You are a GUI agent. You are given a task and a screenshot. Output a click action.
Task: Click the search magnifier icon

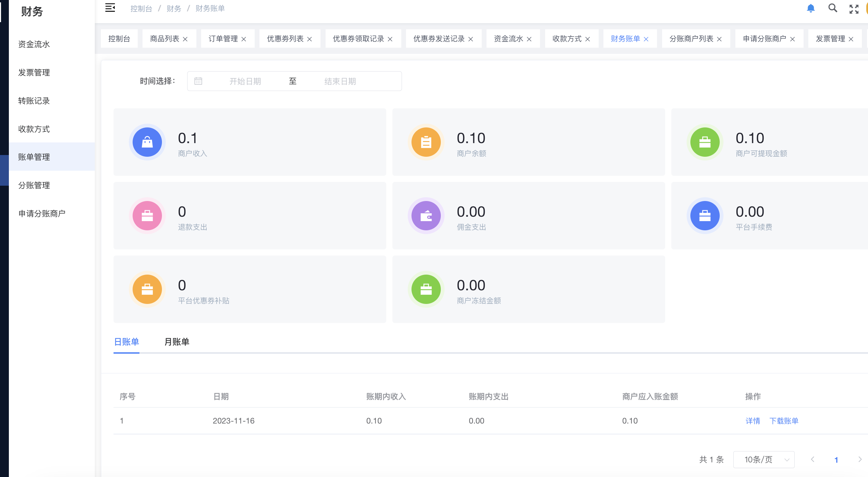833,8
